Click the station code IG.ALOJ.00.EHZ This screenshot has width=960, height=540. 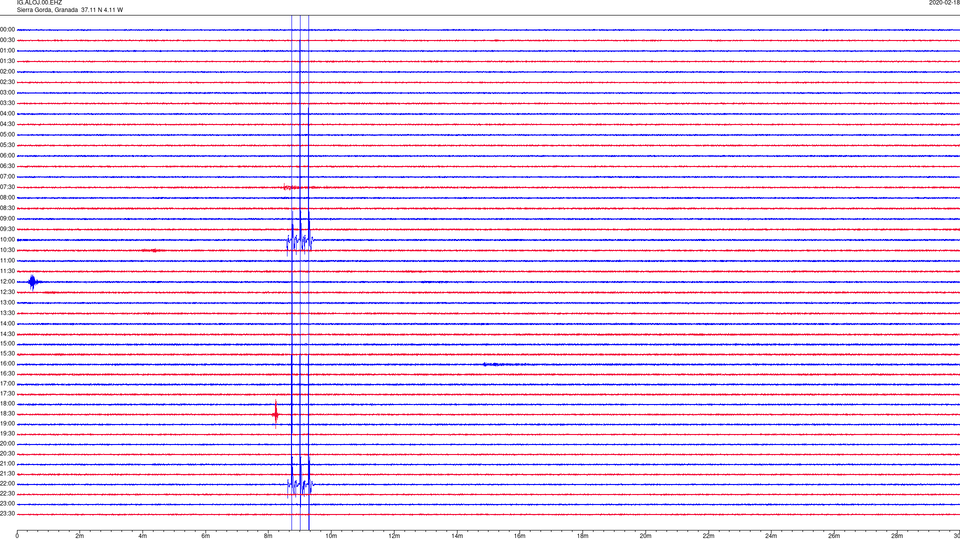click(x=39, y=2)
